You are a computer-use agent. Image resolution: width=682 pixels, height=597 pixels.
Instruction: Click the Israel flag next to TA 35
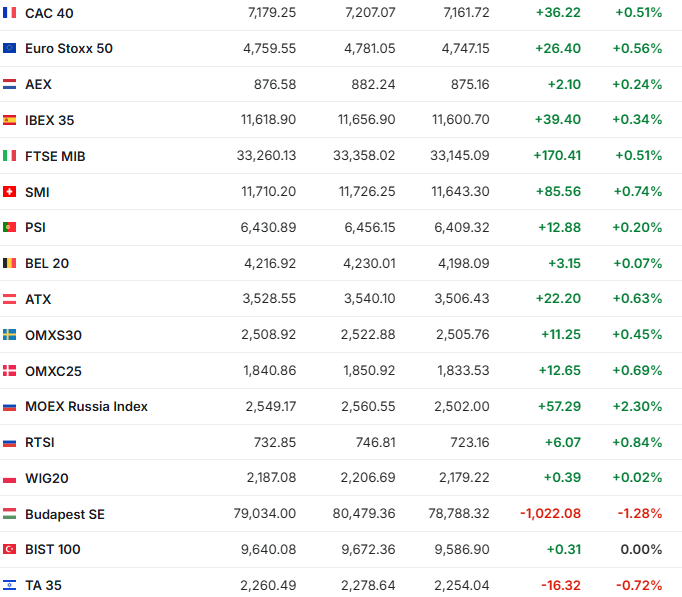click(9, 585)
